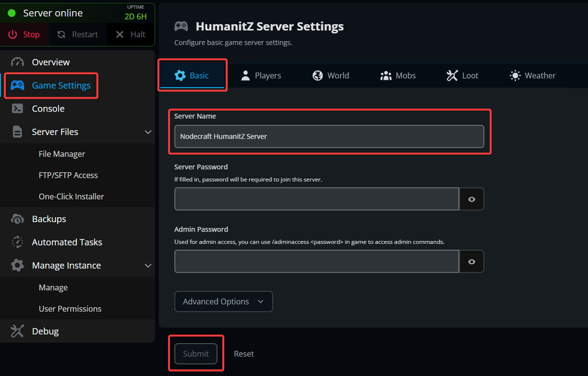Screen dimensions: 588x376
Task: Click the Weather tab's sun icon
Action: (515, 75)
